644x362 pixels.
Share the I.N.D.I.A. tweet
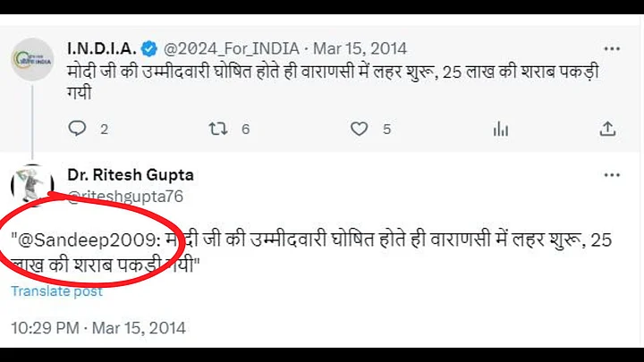coord(607,129)
